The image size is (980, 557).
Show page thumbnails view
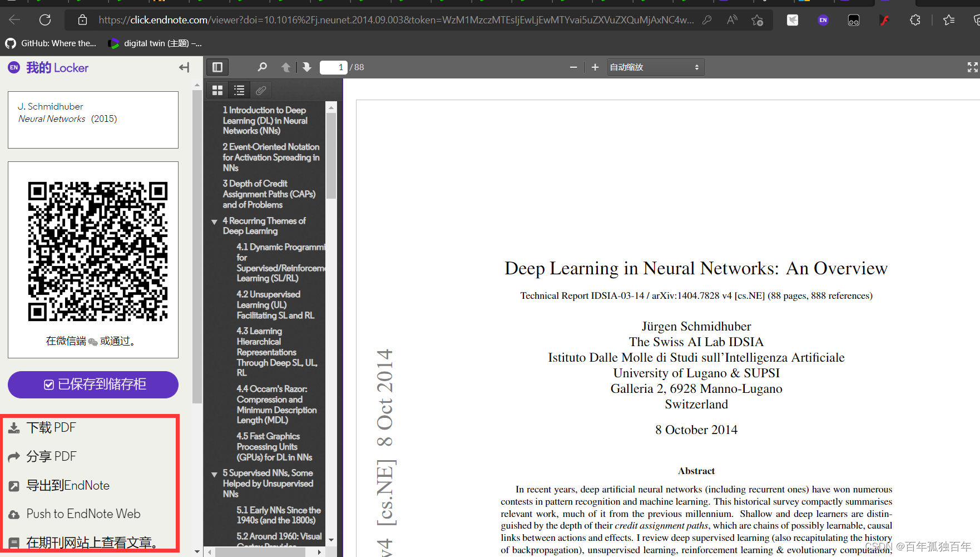[x=217, y=90]
